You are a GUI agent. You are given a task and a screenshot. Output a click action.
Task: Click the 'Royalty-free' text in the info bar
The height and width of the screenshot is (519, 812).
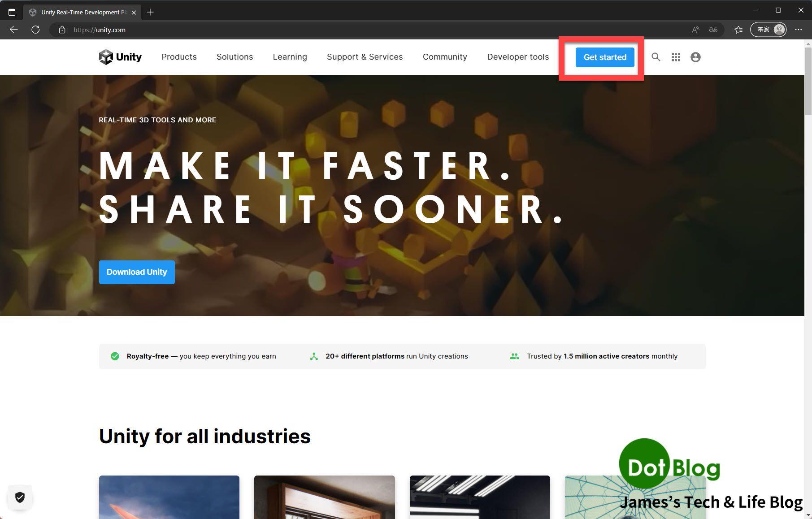[148, 356]
